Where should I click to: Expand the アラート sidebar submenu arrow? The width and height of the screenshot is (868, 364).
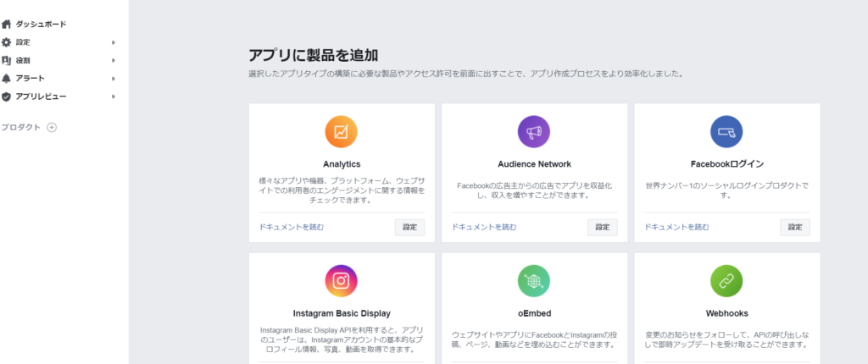pos(114,79)
